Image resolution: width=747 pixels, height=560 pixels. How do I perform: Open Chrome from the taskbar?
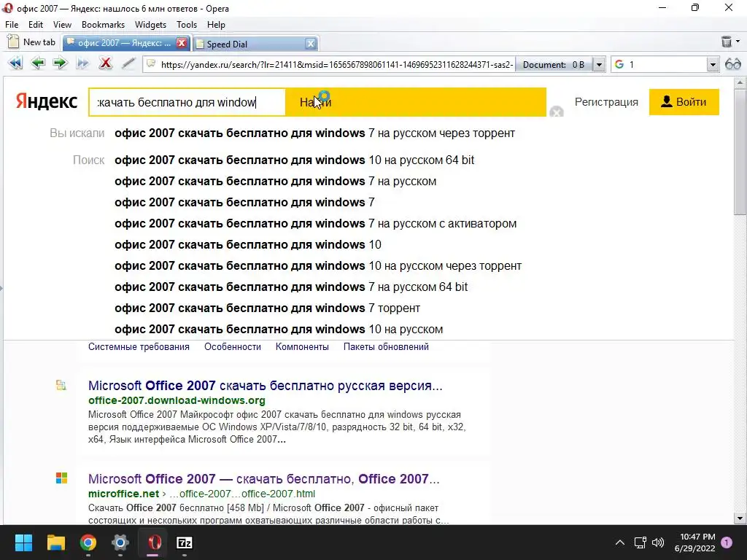pos(88,542)
